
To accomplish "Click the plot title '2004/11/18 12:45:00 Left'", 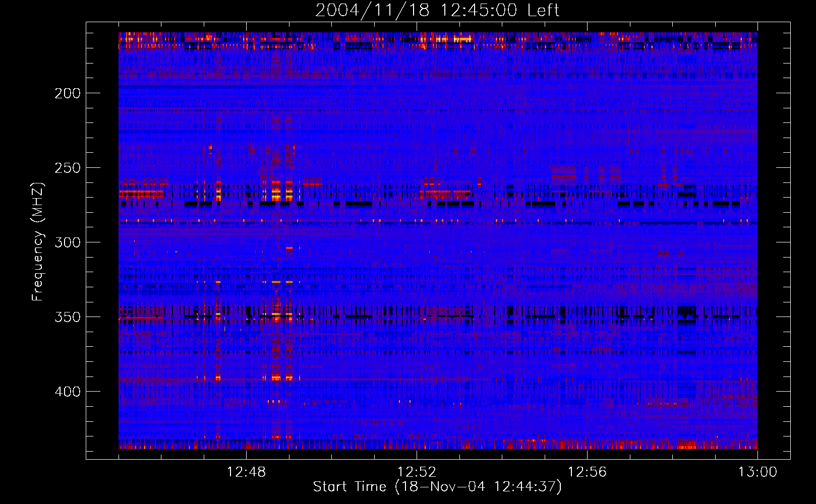I will coord(437,10).
